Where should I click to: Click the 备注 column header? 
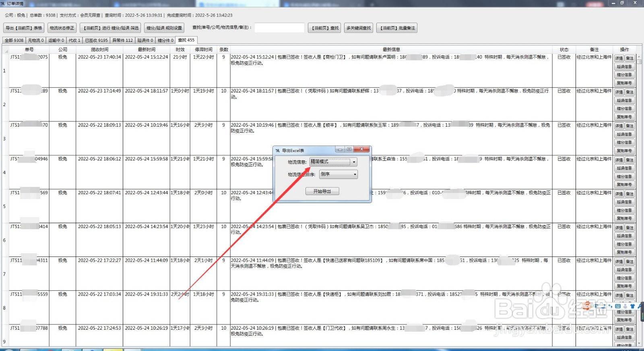click(x=594, y=50)
